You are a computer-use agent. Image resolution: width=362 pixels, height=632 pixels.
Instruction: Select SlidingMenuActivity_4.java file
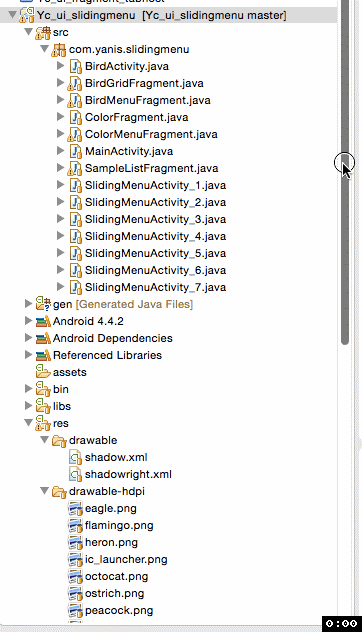155,236
